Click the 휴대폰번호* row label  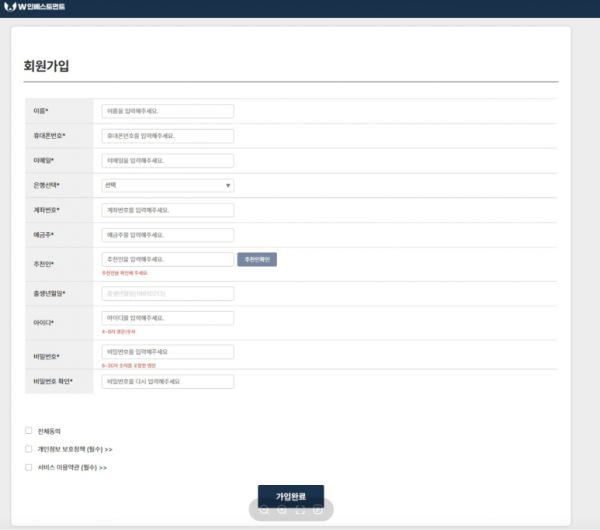49,136
